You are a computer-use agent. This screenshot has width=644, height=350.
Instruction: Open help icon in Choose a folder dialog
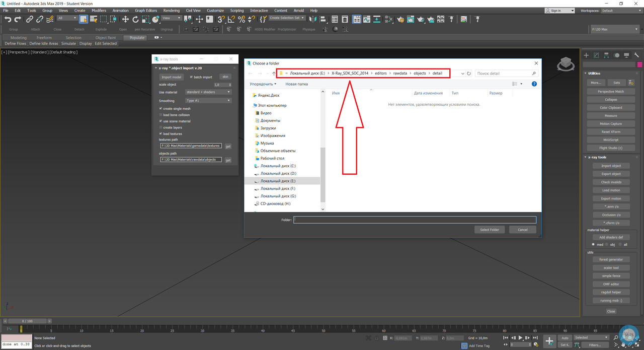pos(534,84)
